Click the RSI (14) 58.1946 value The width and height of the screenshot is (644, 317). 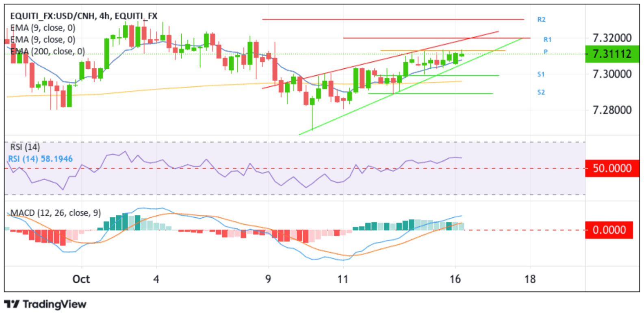[x=41, y=159]
